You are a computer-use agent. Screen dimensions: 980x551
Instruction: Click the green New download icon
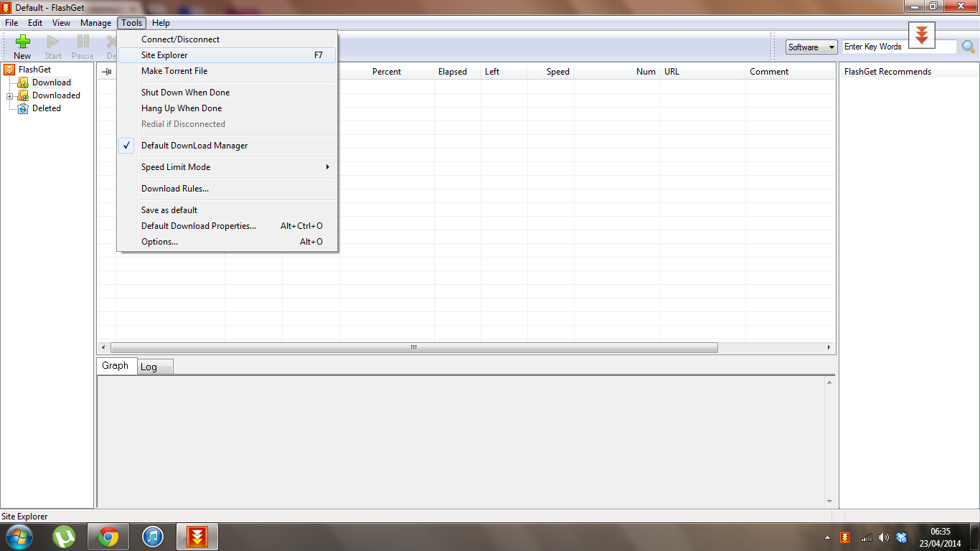coord(22,42)
